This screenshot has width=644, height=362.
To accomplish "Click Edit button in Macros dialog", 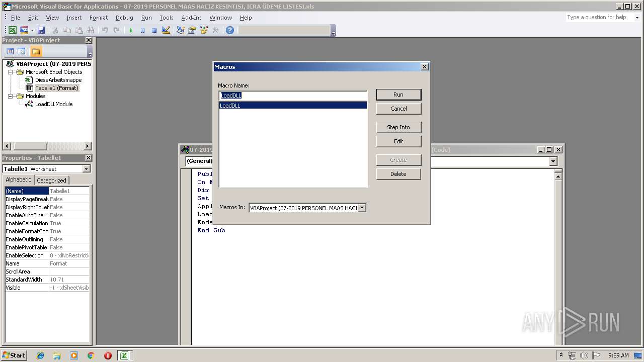I will pos(398,141).
